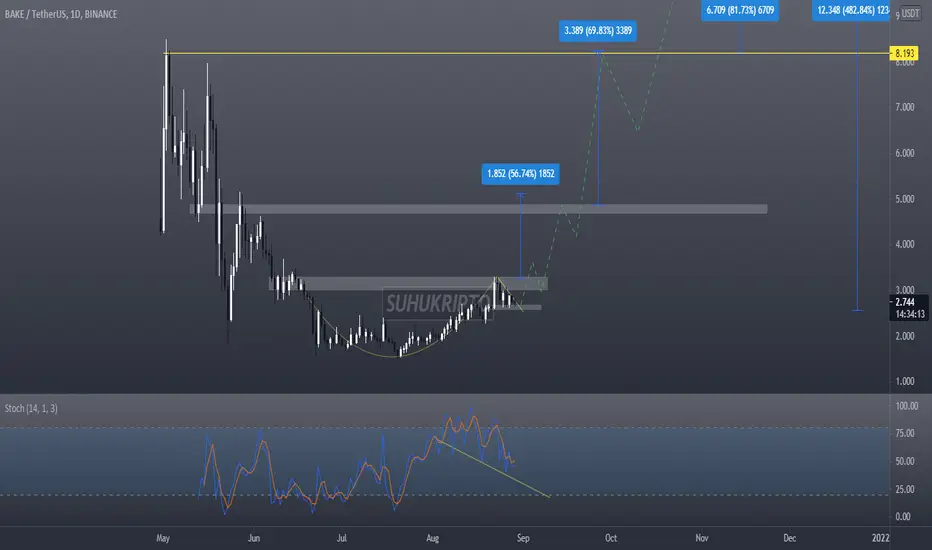The image size is (932, 550).
Task: Click the 2022 label on time axis
Action: pyautogui.click(x=881, y=538)
